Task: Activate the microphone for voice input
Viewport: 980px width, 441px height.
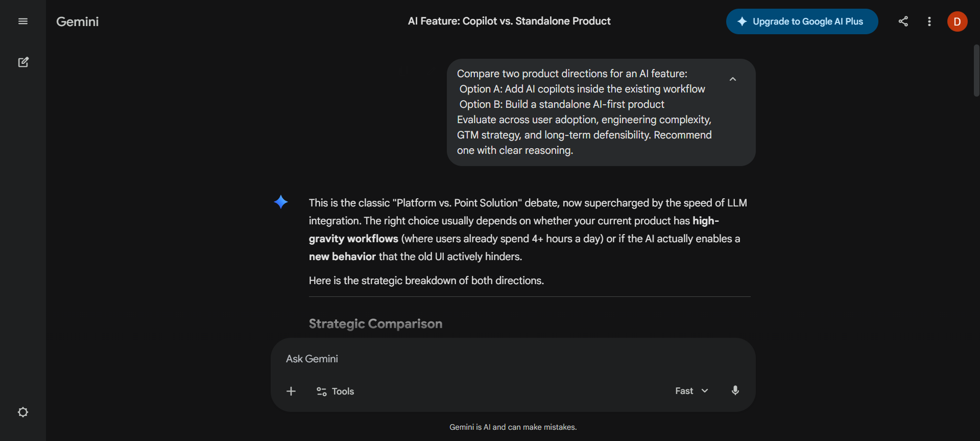Action: click(735, 391)
